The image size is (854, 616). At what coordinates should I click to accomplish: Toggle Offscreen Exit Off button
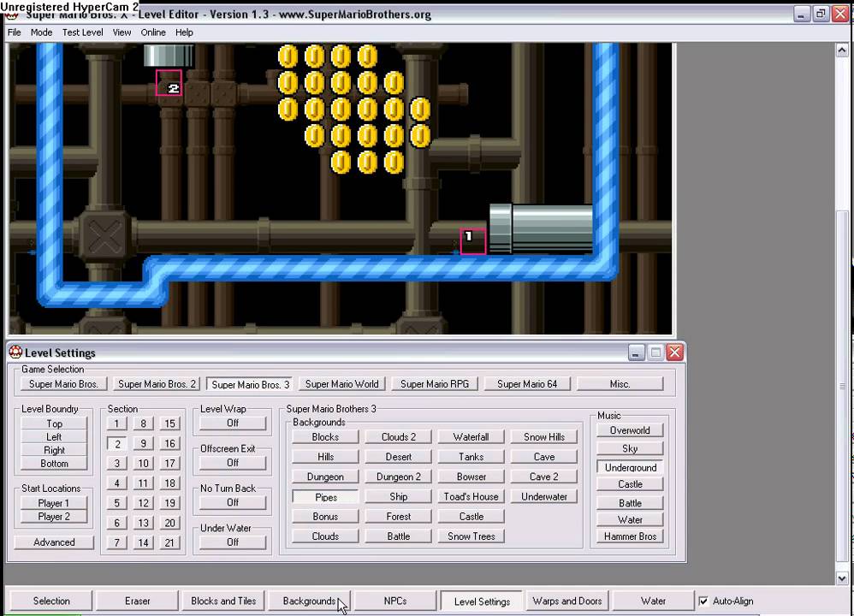coord(233,463)
